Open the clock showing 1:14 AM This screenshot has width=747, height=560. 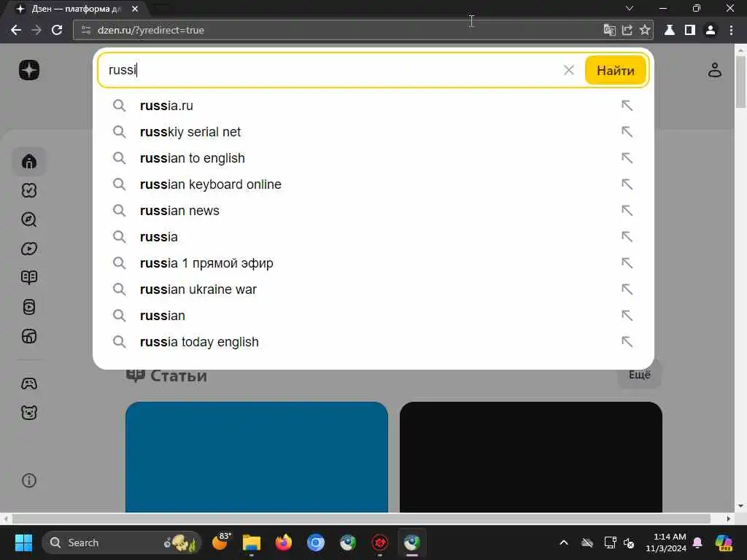coord(666,542)
